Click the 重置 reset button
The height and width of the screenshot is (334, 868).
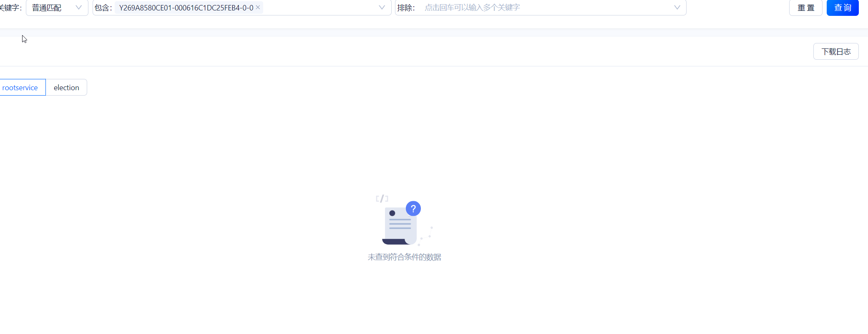[805, 8]
